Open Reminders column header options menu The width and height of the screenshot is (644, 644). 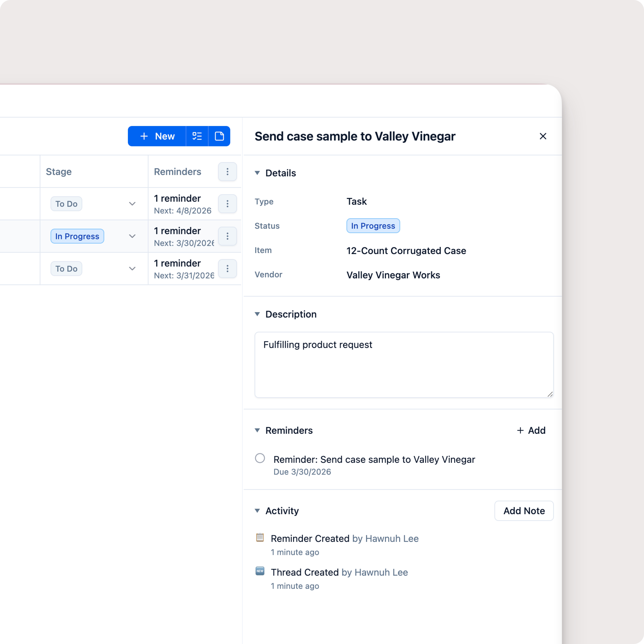pos(227,172)
